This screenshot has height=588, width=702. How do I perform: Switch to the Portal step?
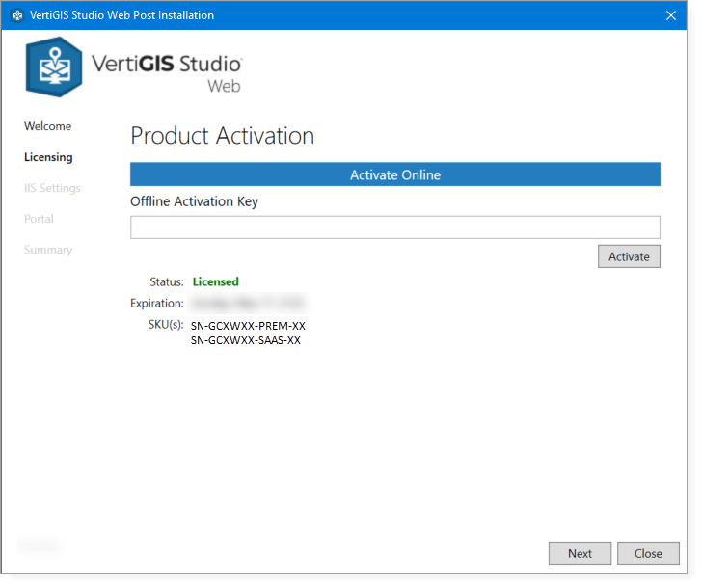tap(39, 219)
